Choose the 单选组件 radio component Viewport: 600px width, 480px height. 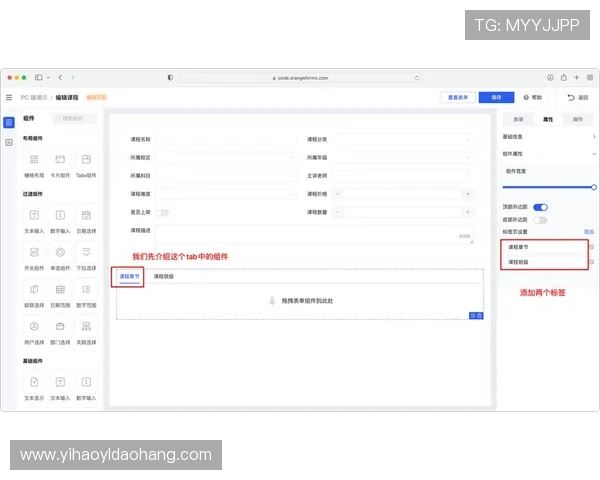[60, 257]
